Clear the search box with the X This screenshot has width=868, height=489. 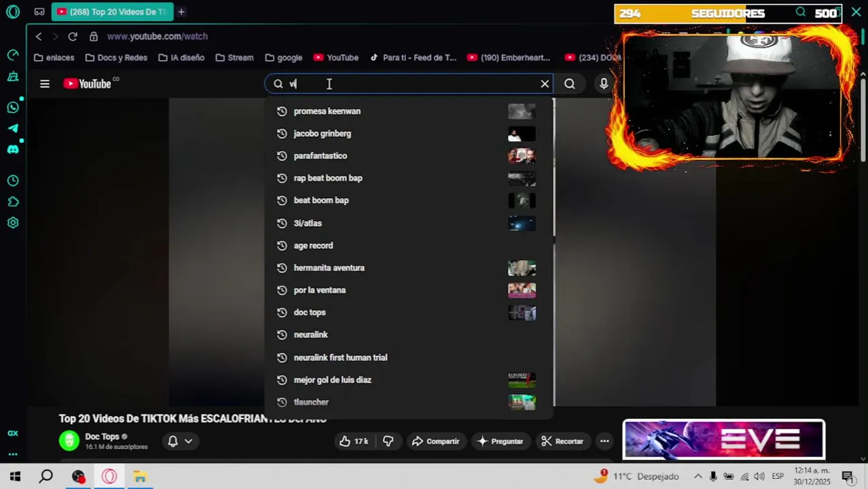point(545,84)
